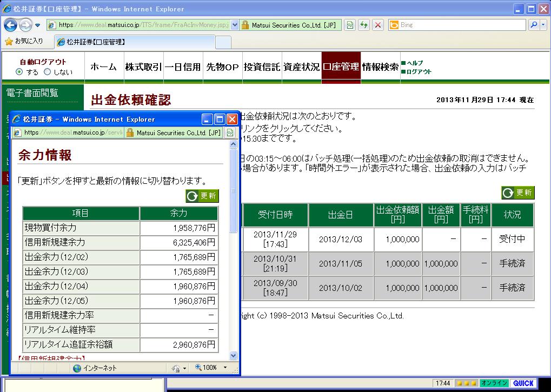Select the 'しない' auto-logout radio button
This screenshot has height=392, width=551.
tap(47, 72)
